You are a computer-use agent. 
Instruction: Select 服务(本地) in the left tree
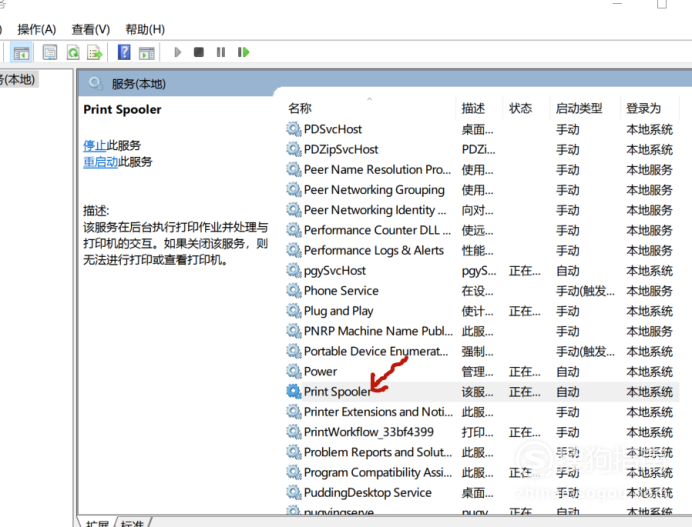pyautogui.click(x=18, y=80)
